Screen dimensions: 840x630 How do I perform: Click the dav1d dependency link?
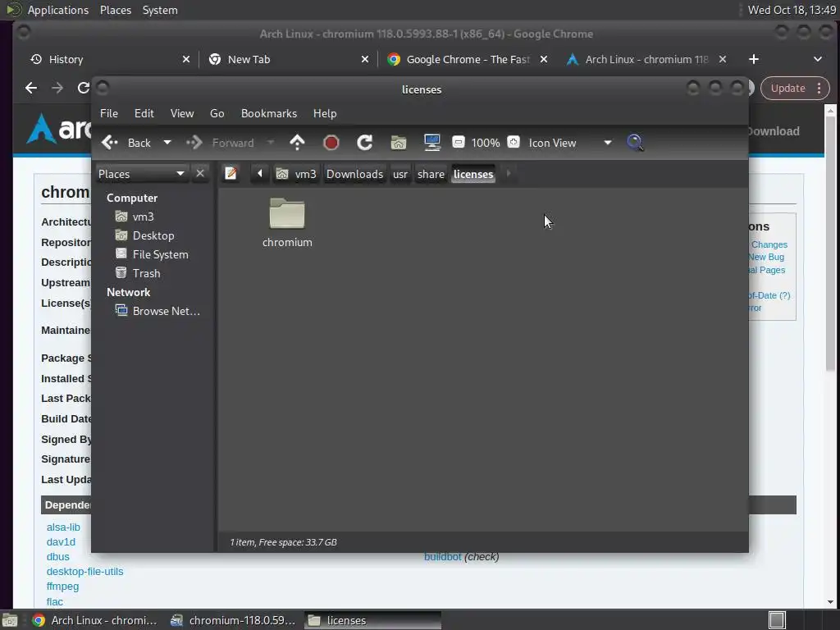tap(61, 542)
